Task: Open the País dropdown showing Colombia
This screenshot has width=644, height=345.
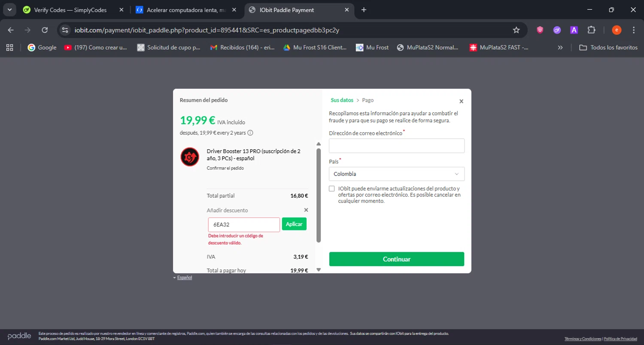Action: click(x=397, y=174)
